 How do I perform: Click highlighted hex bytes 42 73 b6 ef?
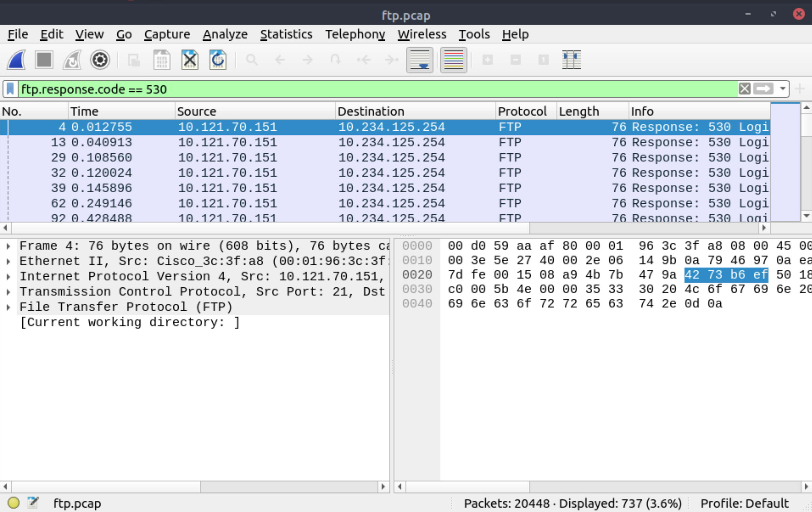(x=726, y=275)
